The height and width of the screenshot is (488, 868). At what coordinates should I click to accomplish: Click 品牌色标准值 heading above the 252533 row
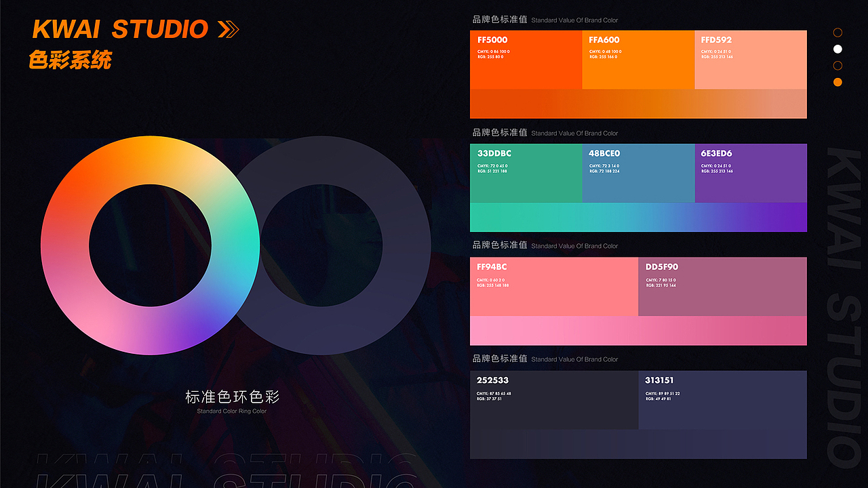[500, 359]
